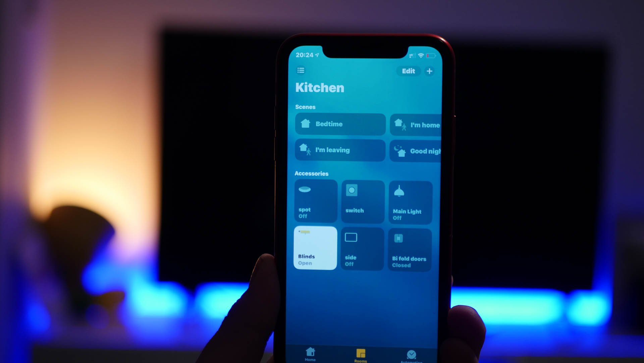Tap the Bedtime scene button
The height and width of the screenshot is (363, 644).
coord(340,124)
